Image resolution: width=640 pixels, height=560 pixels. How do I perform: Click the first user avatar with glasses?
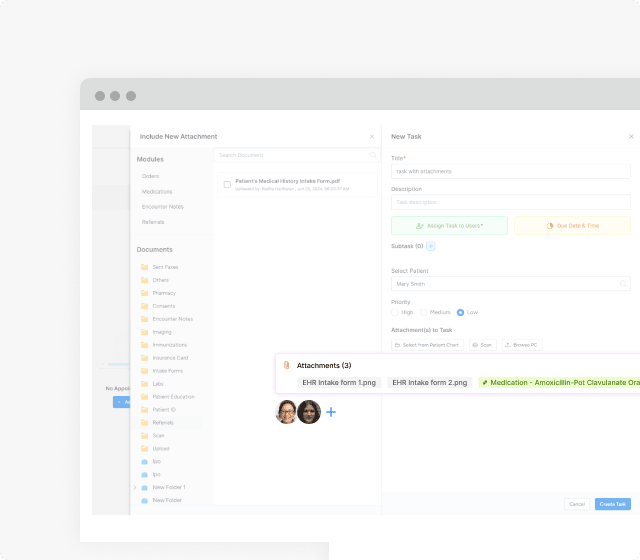(x=286, y=412)
